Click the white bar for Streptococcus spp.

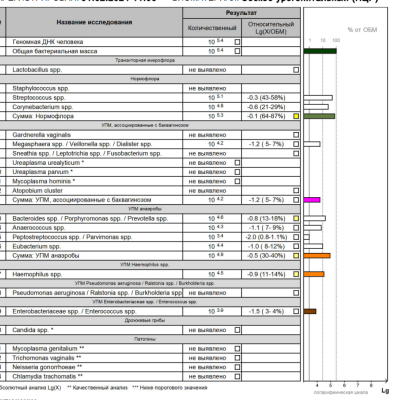coord(318,98)
